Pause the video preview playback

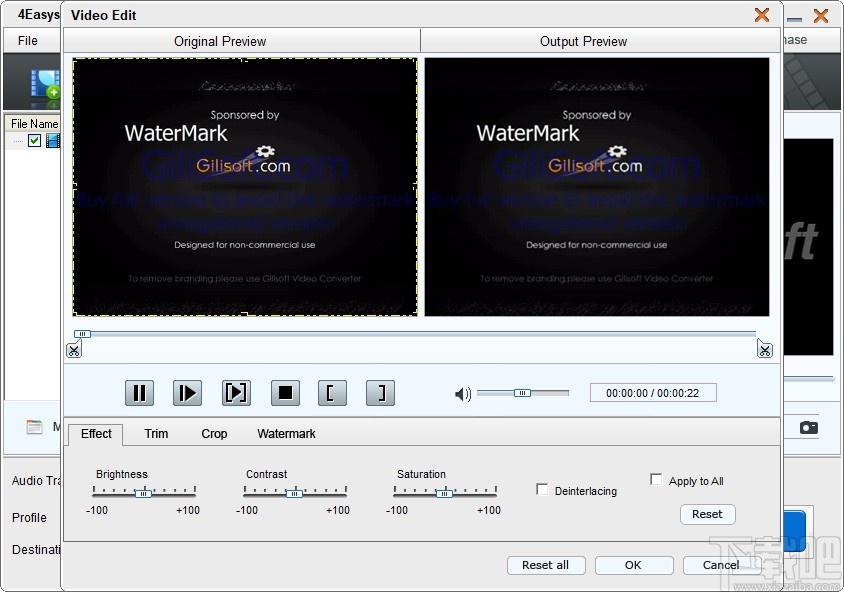(x=139, y=392)
